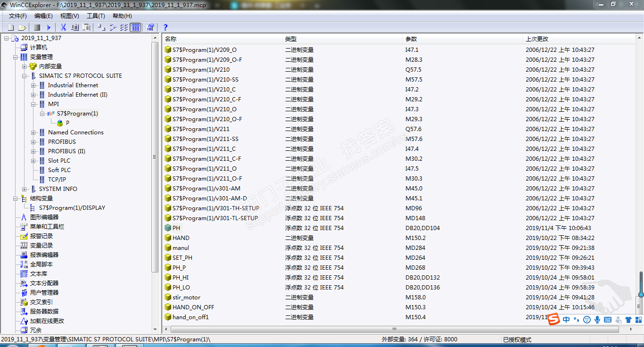
Task: Expand the Industrial Ethernet (II) node
Action: [x=33, y=95]
